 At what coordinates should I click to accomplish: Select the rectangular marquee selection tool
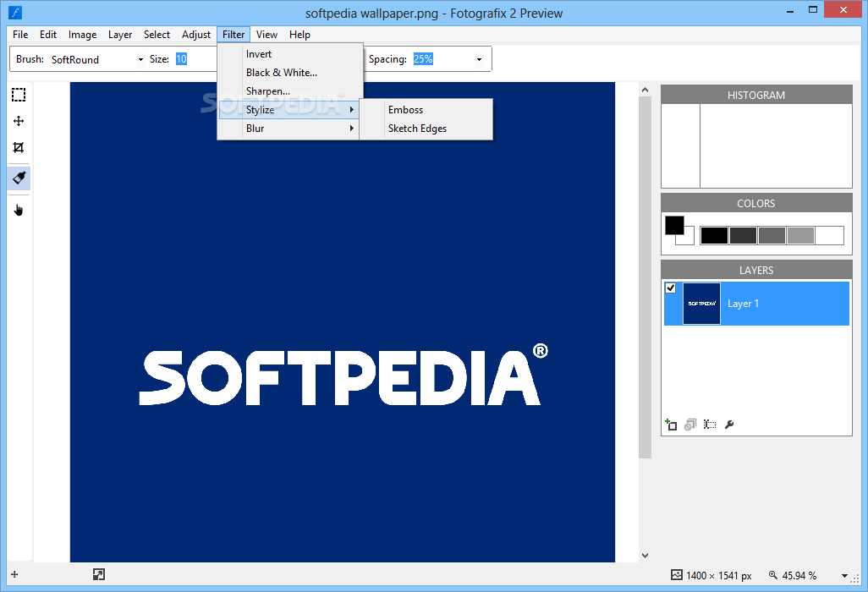click(19, 95)
